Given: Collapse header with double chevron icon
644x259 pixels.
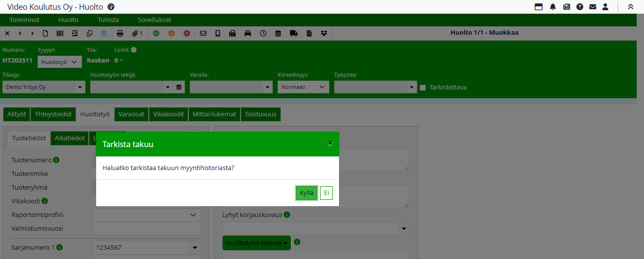Looking at the screenshot, I should click(630, 7).
